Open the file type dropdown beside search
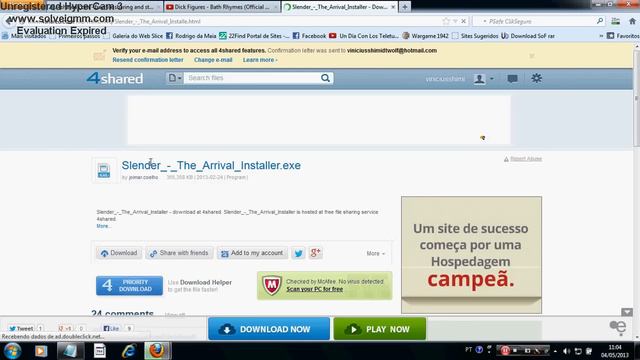 point(175,78)
